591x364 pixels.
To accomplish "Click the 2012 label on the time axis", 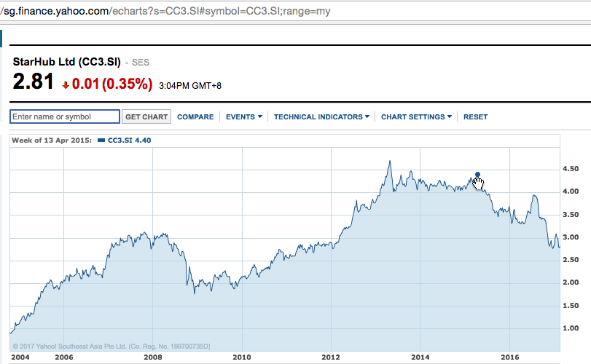I will [331, 357].
